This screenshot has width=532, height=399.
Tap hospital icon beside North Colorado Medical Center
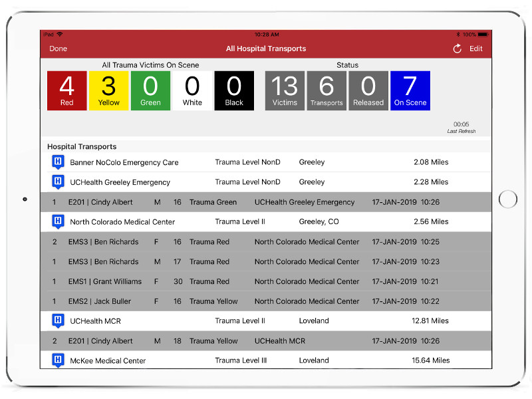(58, 221)
